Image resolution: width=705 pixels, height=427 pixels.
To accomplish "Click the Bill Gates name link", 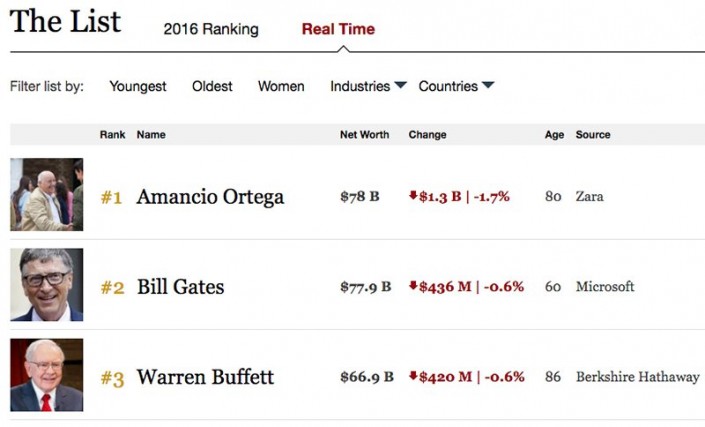I will (180, 287).
